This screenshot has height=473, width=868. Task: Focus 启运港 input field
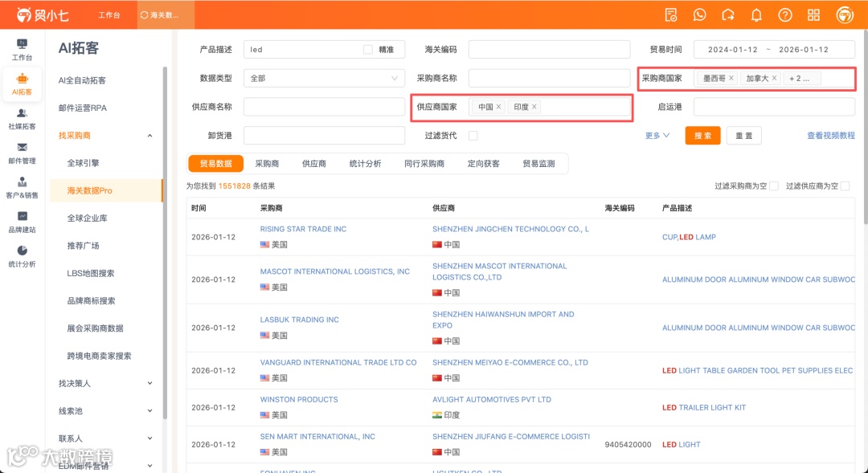point(774,107)
